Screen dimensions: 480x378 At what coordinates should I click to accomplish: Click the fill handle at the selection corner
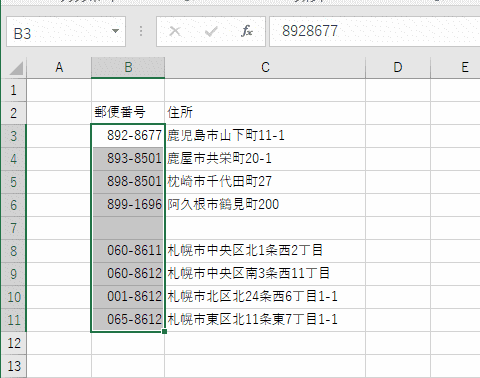click(164, 331)
